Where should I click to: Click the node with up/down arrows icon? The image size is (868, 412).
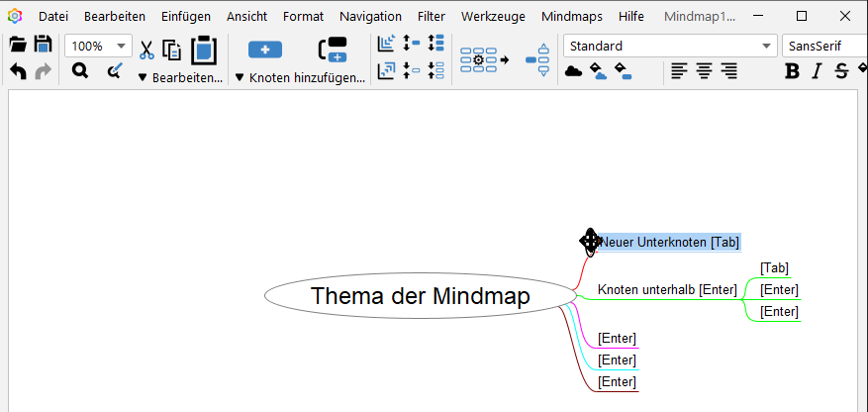537,59
